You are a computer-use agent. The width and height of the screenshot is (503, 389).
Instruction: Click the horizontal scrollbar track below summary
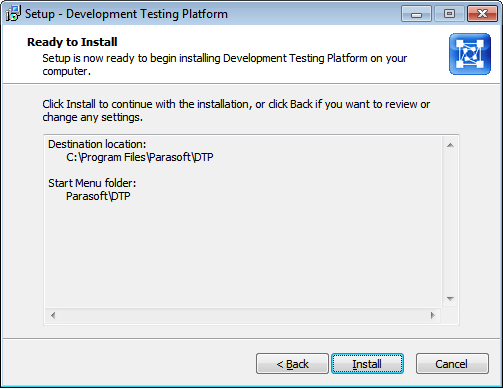243,315
